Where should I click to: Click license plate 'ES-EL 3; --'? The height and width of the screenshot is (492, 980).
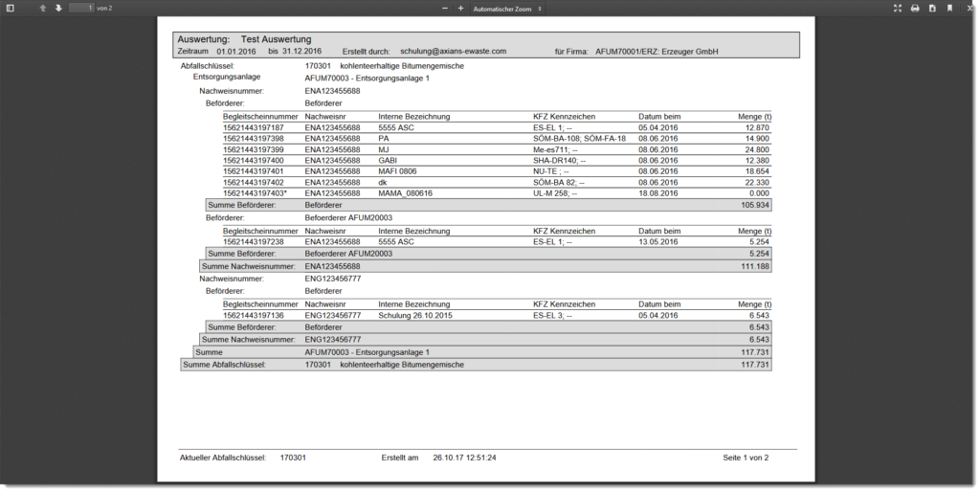pos(552,316)
